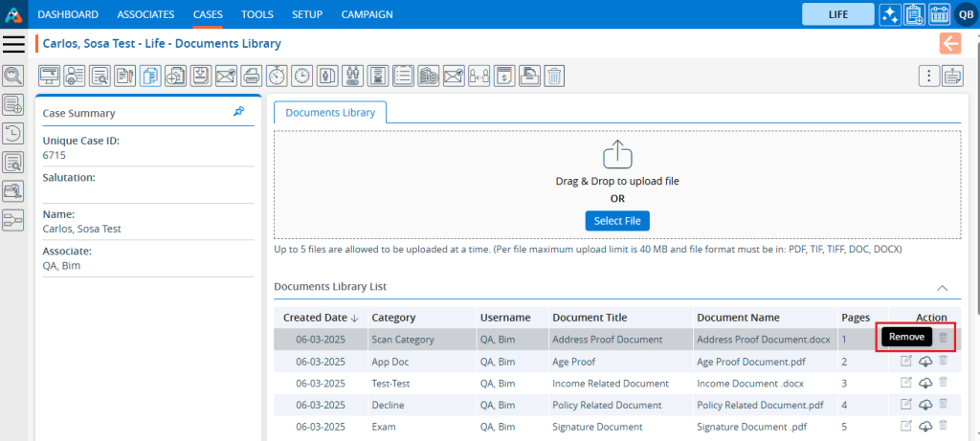Screen dimensions: 980x441
Task: Delete the Signature Document row
Action: click(944, 426)
